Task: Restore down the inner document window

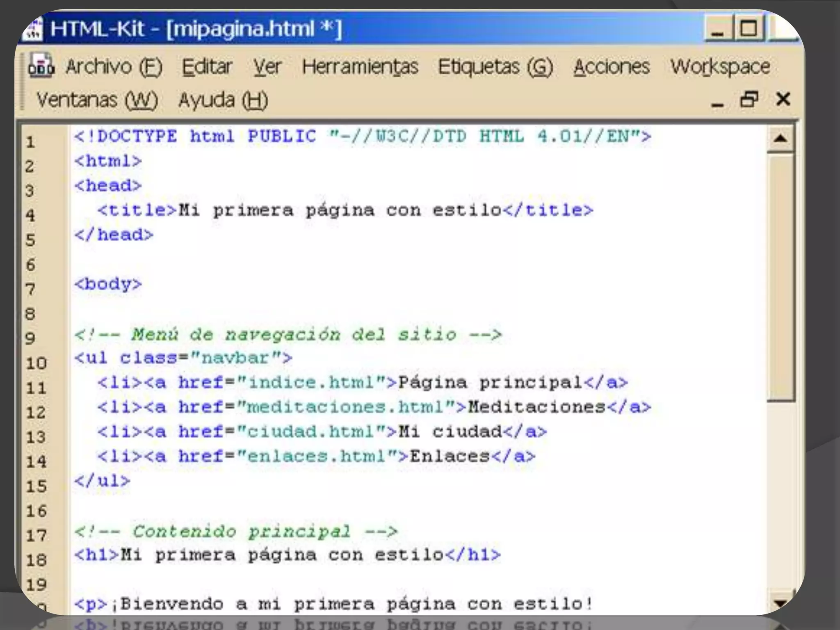Action: tap(749, 100)
